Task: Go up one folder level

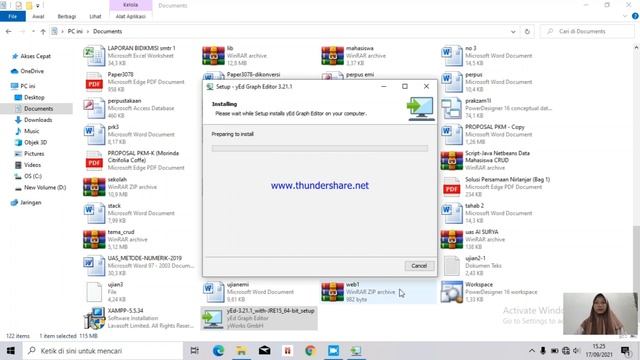Action: click(x=43, y=31)
